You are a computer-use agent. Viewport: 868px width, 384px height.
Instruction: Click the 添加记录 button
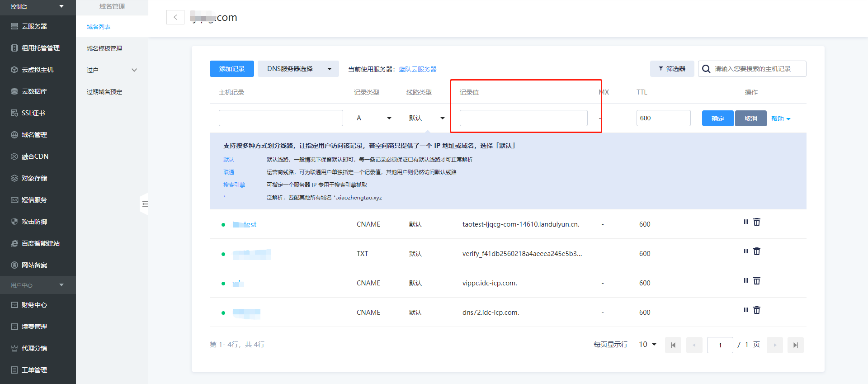231,69
